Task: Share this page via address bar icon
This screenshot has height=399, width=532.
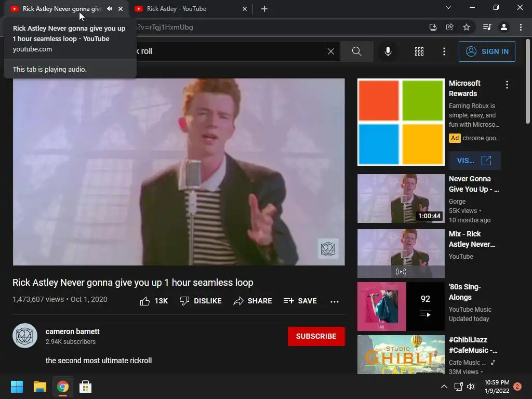Action: [x=449, y=27]
